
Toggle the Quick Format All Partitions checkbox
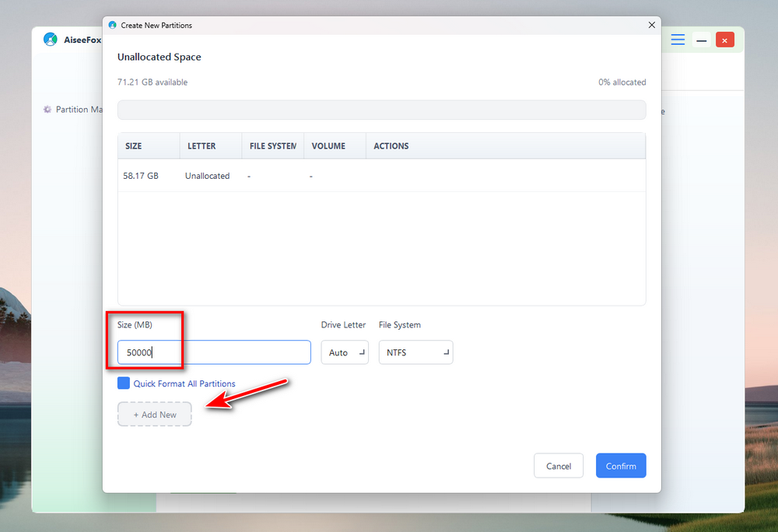(x=124, y=383)
